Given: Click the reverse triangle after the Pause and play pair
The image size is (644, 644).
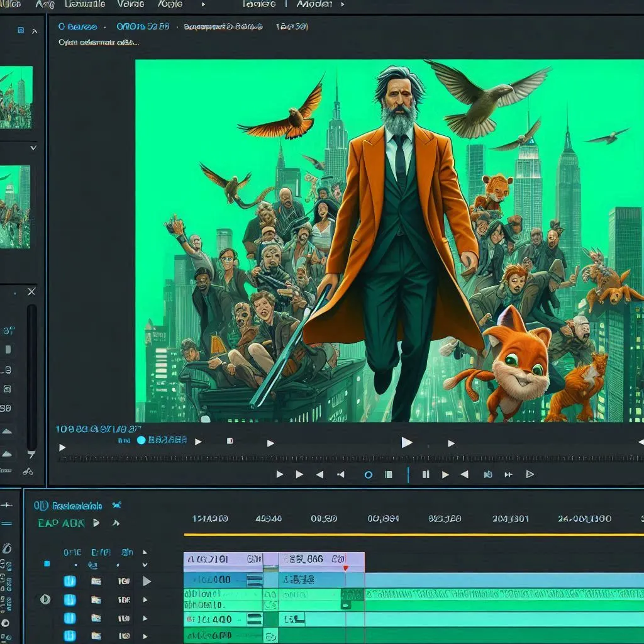Looking at the screenshot, I should [x=465, y=474].
